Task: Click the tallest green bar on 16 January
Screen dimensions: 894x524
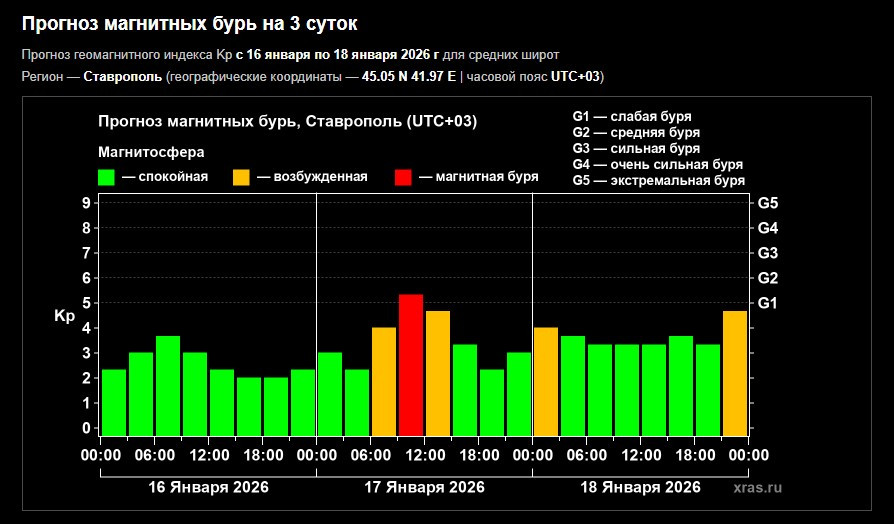Action: coord(168,385)
